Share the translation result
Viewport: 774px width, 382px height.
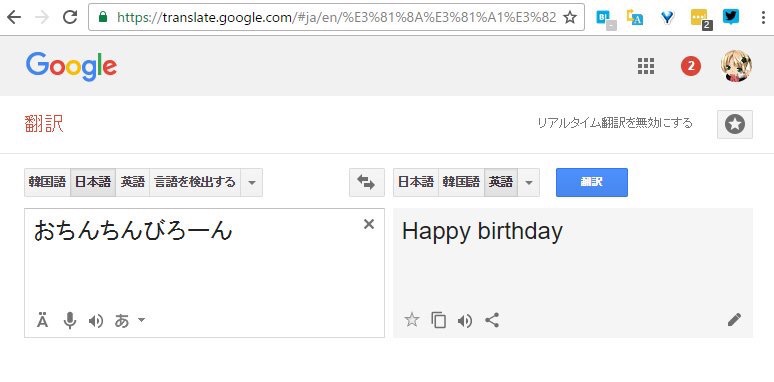click(x=492, y=321)
